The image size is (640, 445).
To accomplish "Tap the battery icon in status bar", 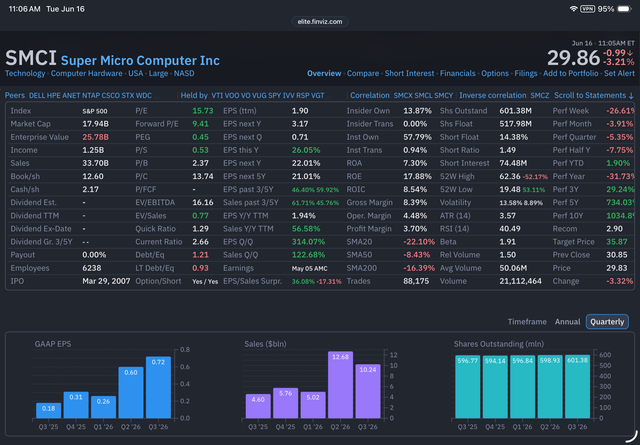I will 624,9.
